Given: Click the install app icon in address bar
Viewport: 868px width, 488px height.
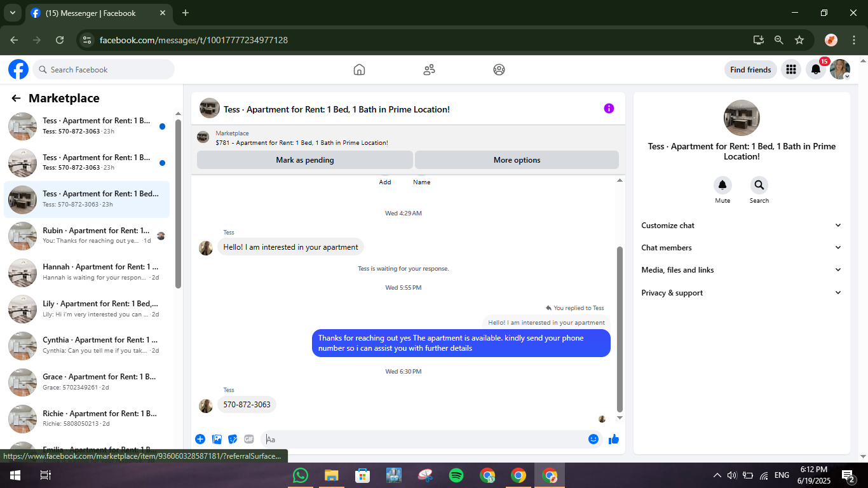Looking at the screenshot, I should (759, 40).
